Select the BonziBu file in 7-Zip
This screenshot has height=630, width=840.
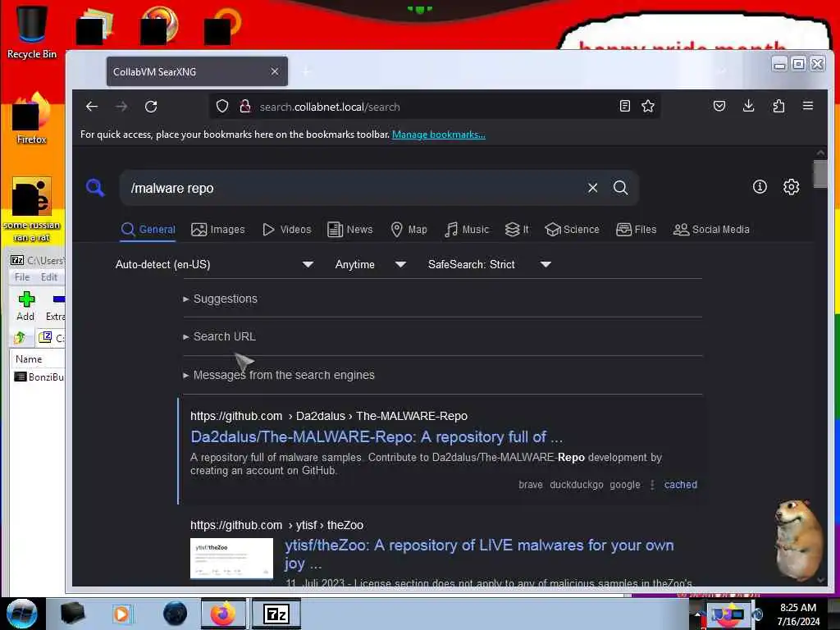pos(39,377)
